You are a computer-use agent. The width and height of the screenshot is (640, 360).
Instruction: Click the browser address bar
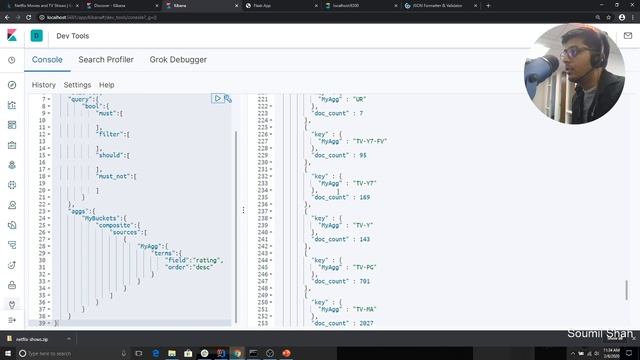pos(314,18)
